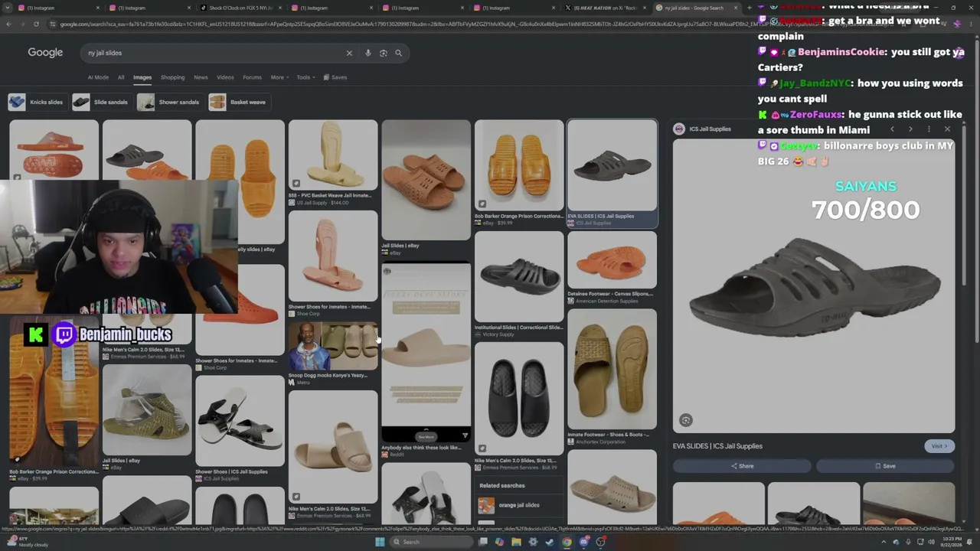Expand the Tools dropdown
This screenshot has width=980, height=551.
305,77
